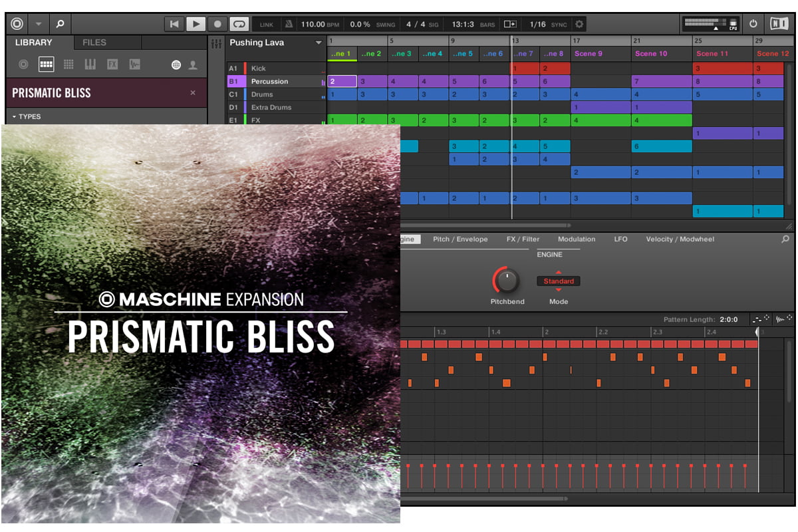The width and height of the screenshot is (798, 532).
Task: Open the Standard engine mode selector
Action: 559,281
